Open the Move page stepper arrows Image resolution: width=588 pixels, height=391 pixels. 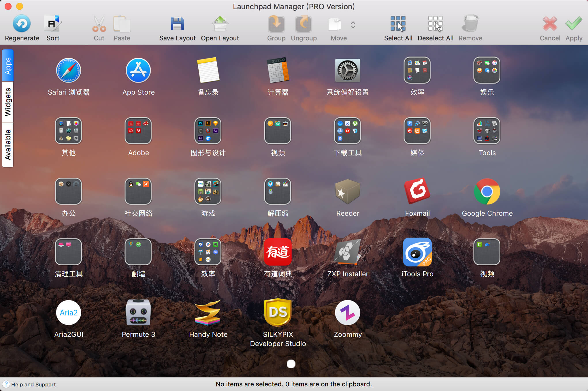click(353, 25)
